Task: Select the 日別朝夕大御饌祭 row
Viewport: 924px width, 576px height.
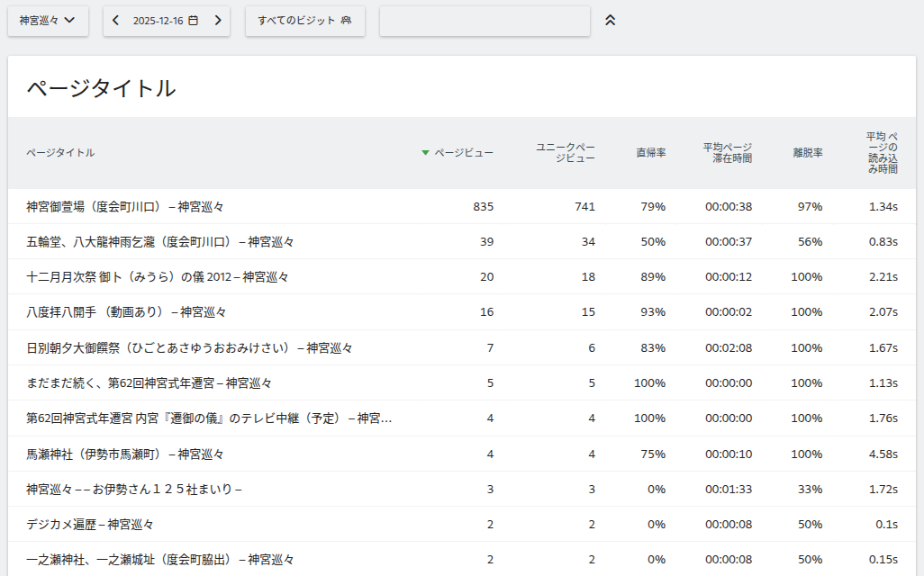Action: (x=189, y=347)
